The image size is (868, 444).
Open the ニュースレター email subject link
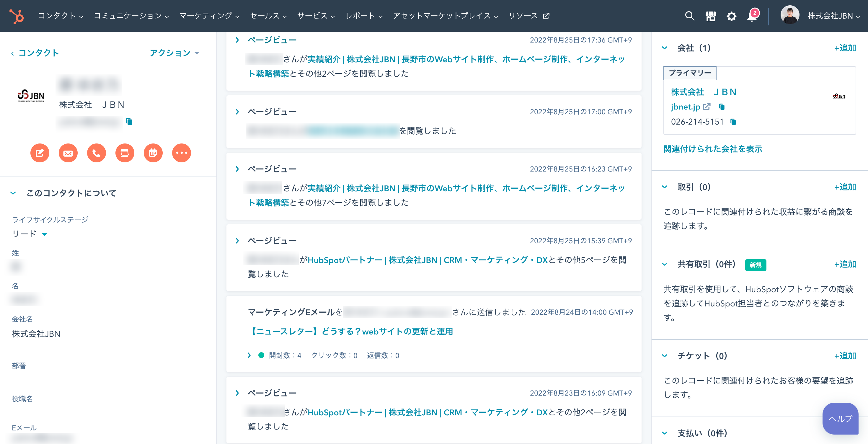[x=350, y=332]
